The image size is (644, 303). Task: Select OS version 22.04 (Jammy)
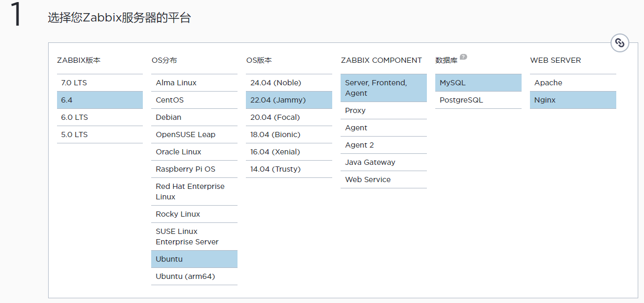pyautogui.click(x=289, y=100)
